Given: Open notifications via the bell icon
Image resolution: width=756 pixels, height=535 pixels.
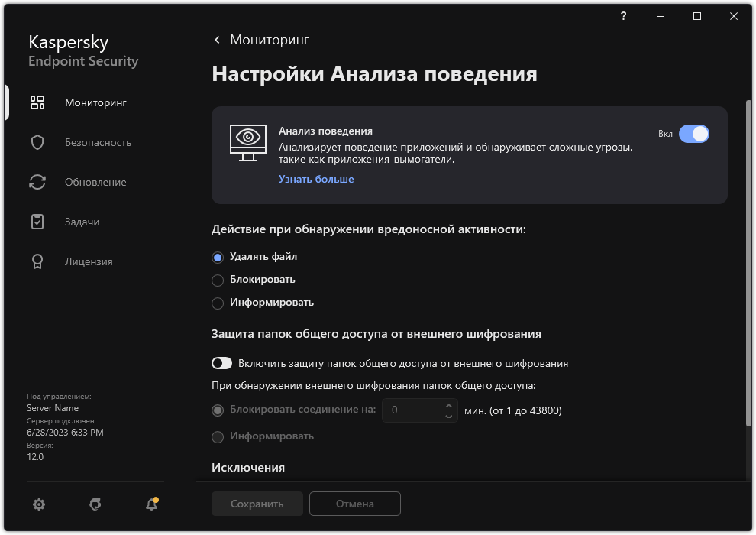Looking at the screenshot, I should 150,504.
